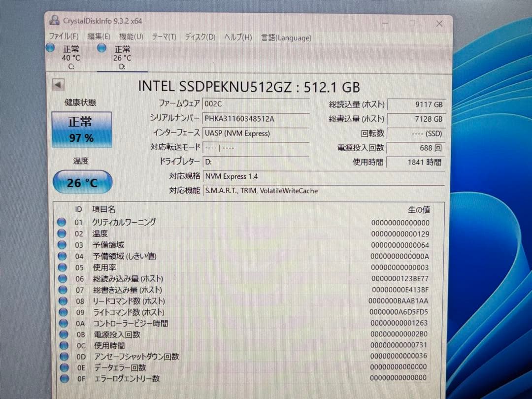Viewport: 532px width, 399px height.
Task: Click the blue health orb above D: drive
Action: [102, 48]
